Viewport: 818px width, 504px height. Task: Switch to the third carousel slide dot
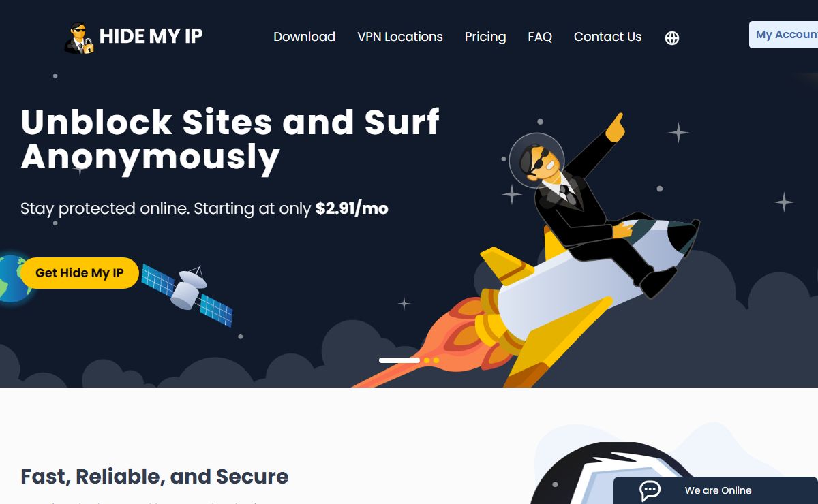click(x=436, y=360)
